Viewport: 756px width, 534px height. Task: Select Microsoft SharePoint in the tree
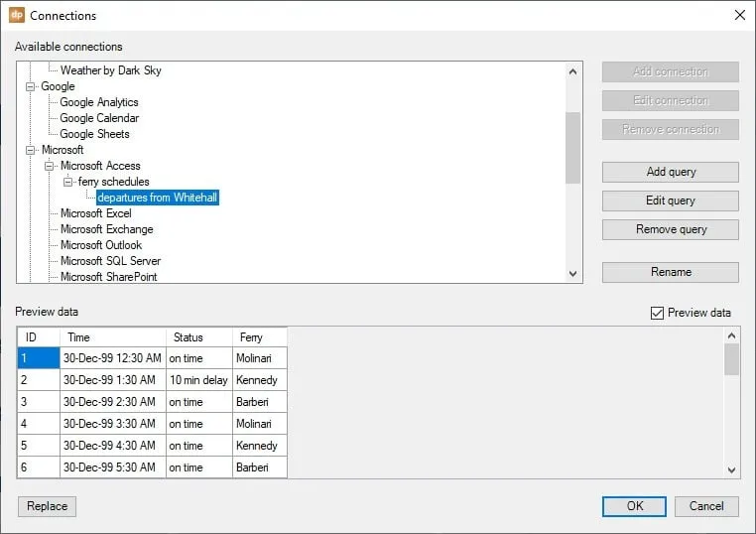tap(109, 277)
